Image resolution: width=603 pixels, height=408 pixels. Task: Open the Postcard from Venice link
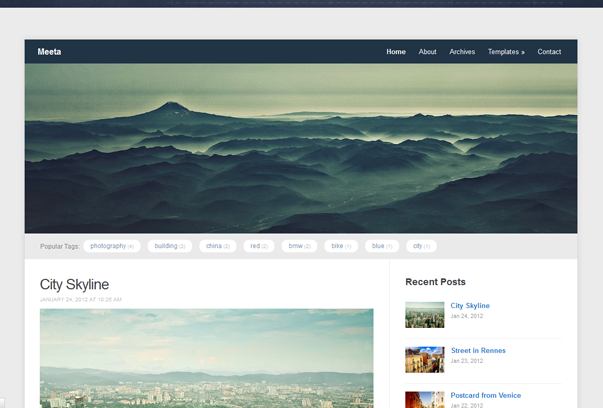(x=486, y=395)
